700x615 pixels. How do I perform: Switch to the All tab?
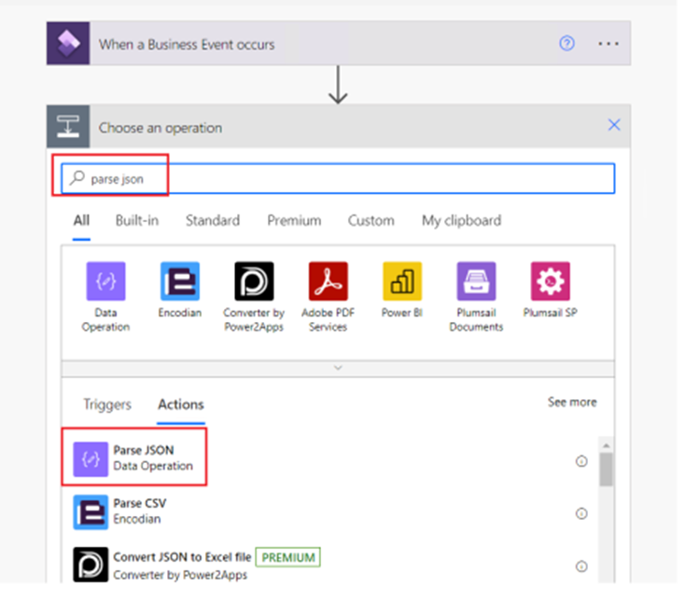pyautogui.click(x=82, y=220)
